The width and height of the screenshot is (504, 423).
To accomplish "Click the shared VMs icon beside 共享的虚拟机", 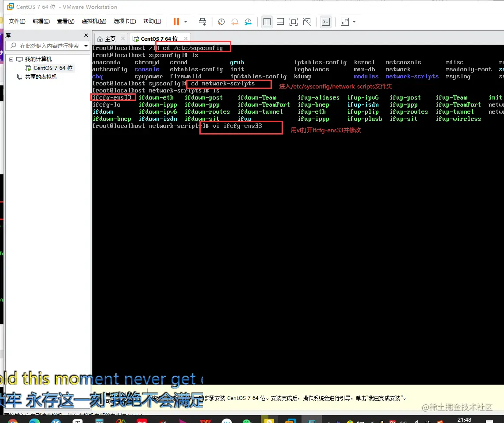I will click(19, 77).
